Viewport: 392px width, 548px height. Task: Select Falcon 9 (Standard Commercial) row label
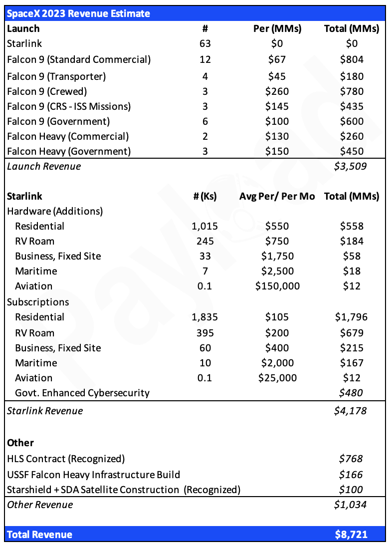click(x=79, y=60)
